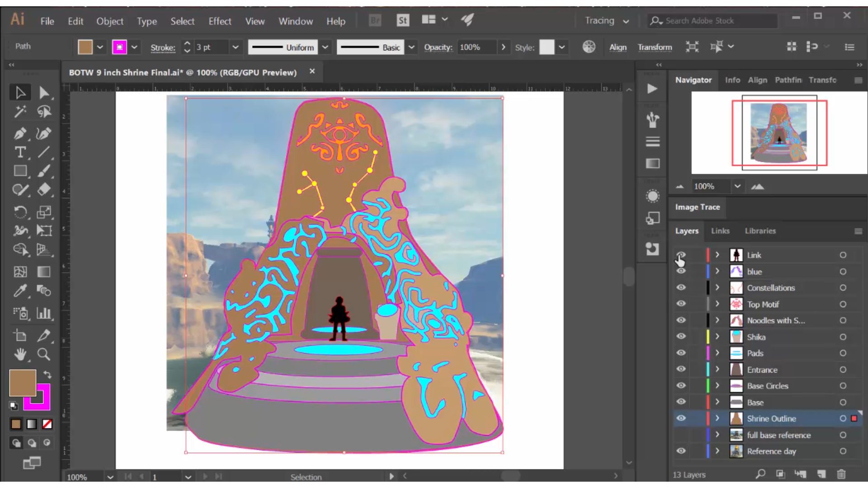Expand the Shrine Outline layer
The height and width of the screenshot is (488, 868).
point(717,418)
